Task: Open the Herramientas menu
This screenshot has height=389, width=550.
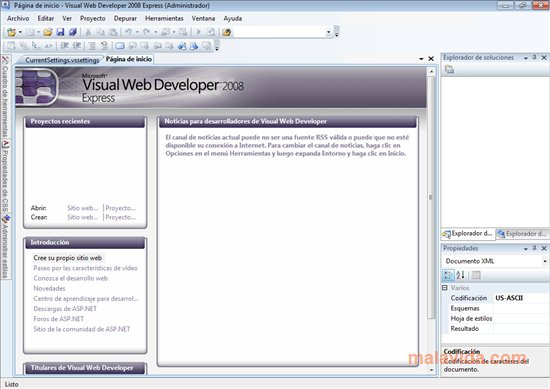Action: [x=164, y=18]
